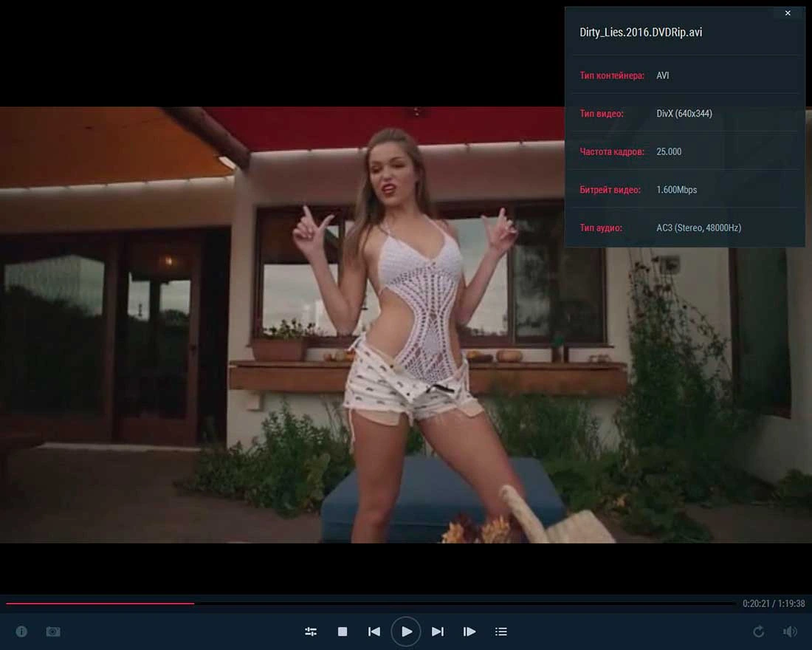
Task: Select the '25.000' frame rate value
Action: (669, 152)
